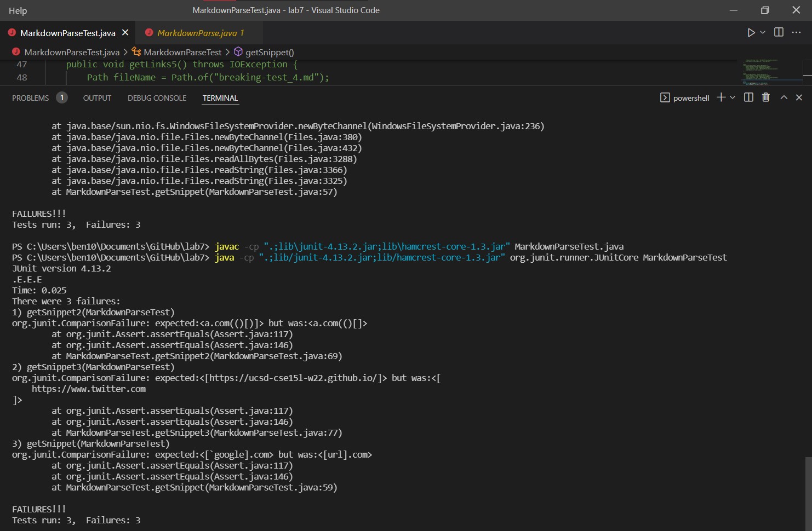Split the terminal panel
Screen dimensions: 812x531
(x=748, y=97)
